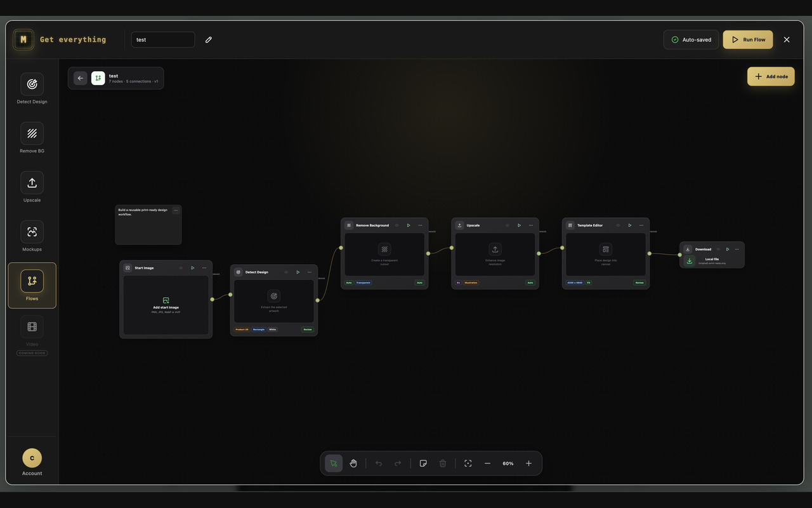Open the Remove Background node options menu
812x508 pixels.
coord(420,225)
